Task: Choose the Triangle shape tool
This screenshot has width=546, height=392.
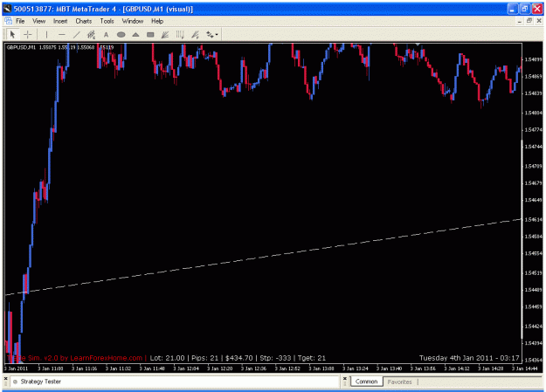Action: [135, 34]
